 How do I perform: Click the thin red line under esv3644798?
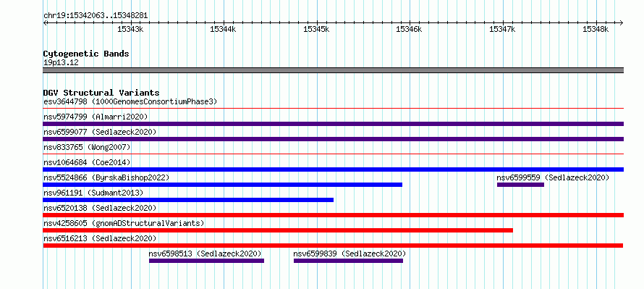[x=333, y=109]
